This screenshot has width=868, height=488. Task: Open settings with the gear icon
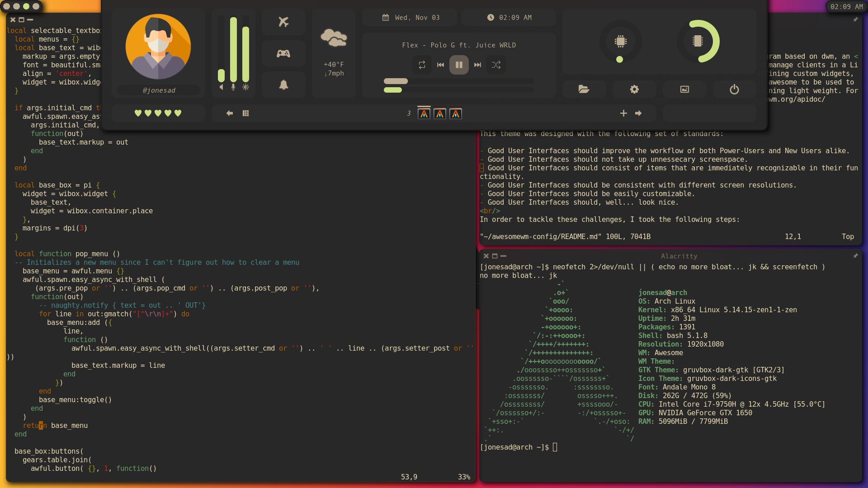[x=634, y=89]
